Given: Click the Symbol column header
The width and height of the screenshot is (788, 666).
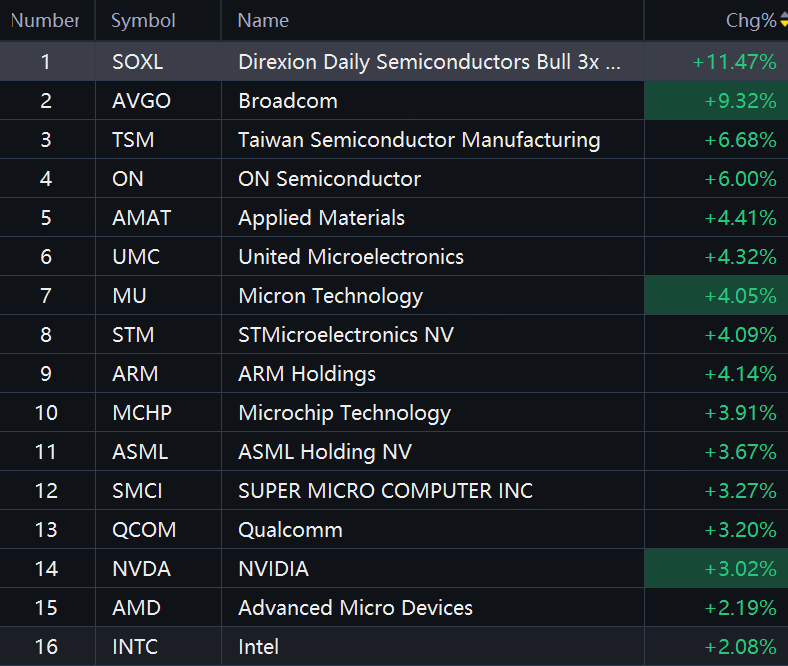Looking at the screenshot, I should (x=143, y=21).
